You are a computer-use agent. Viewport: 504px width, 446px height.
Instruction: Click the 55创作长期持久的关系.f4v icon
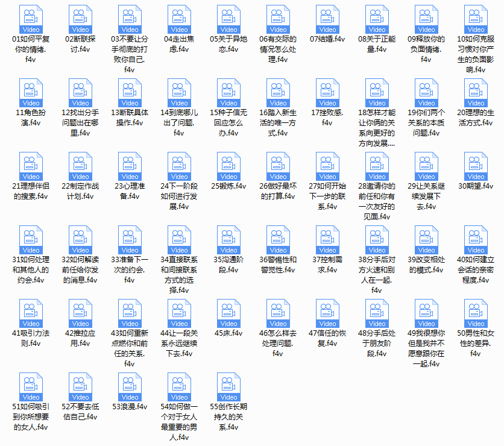(x=228, y=387)
